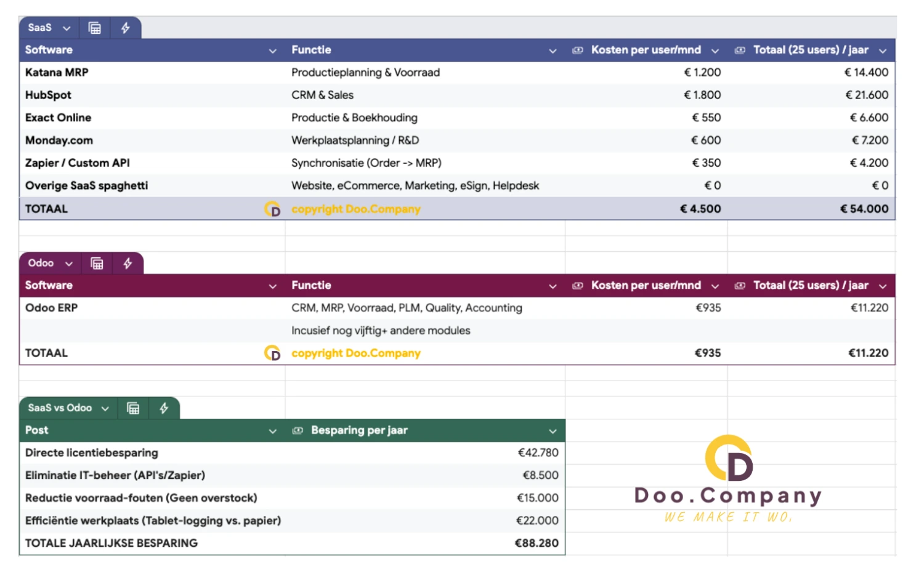Open the SaaS table calculator icon

pos(94,28)
